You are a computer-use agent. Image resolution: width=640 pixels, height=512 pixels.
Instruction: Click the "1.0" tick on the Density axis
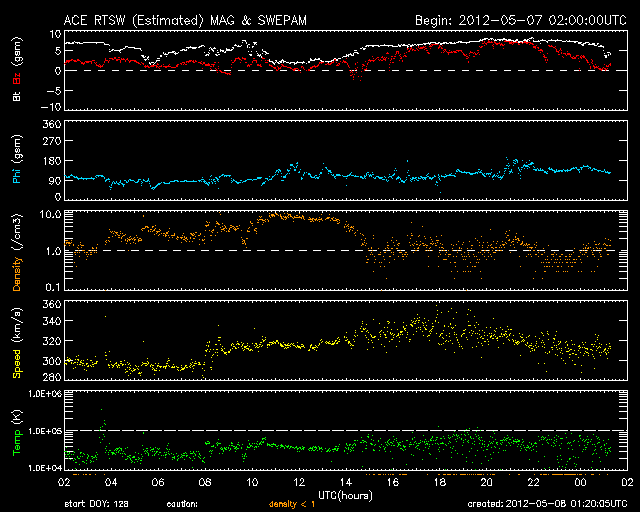(x=53, y=251)
